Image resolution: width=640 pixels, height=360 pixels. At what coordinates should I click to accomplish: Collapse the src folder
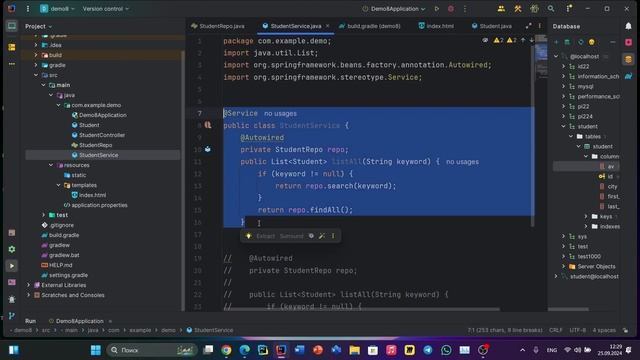point(36,75)
